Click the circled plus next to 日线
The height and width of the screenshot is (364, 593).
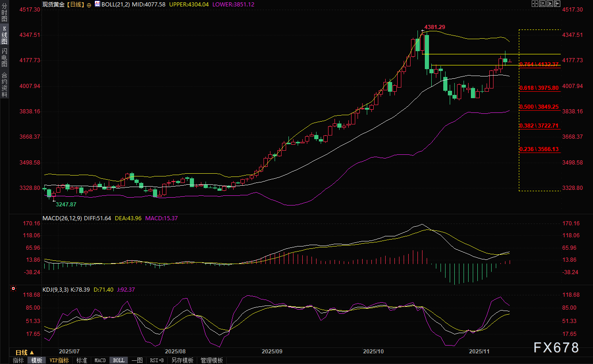pos(89,4)
